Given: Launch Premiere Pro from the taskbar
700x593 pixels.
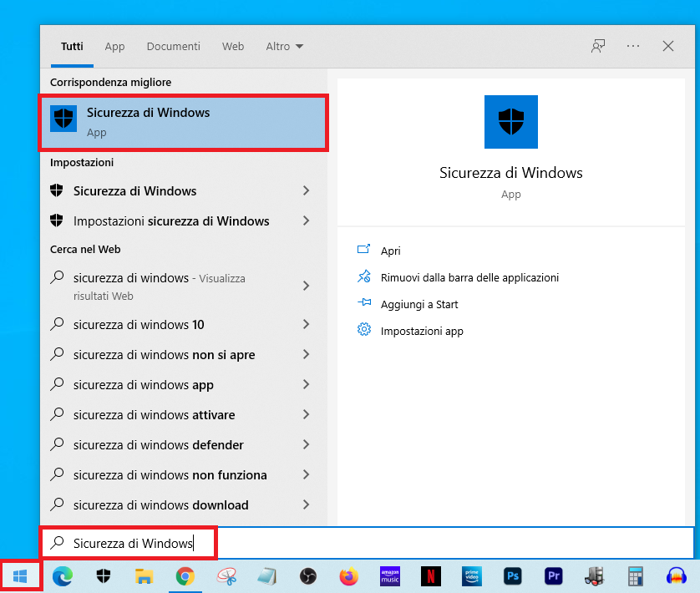Looking at the screenshot, I should [x=554, y=576].
